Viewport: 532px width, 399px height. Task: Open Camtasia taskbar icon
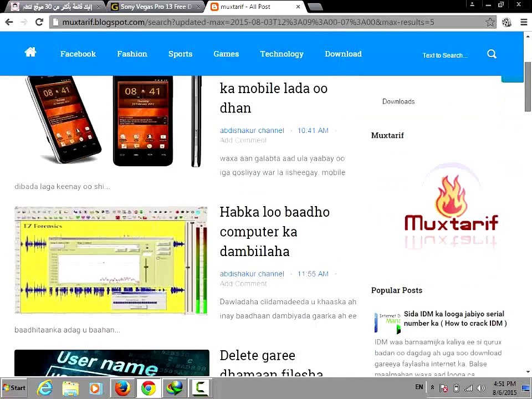click(x=200, y=388)
